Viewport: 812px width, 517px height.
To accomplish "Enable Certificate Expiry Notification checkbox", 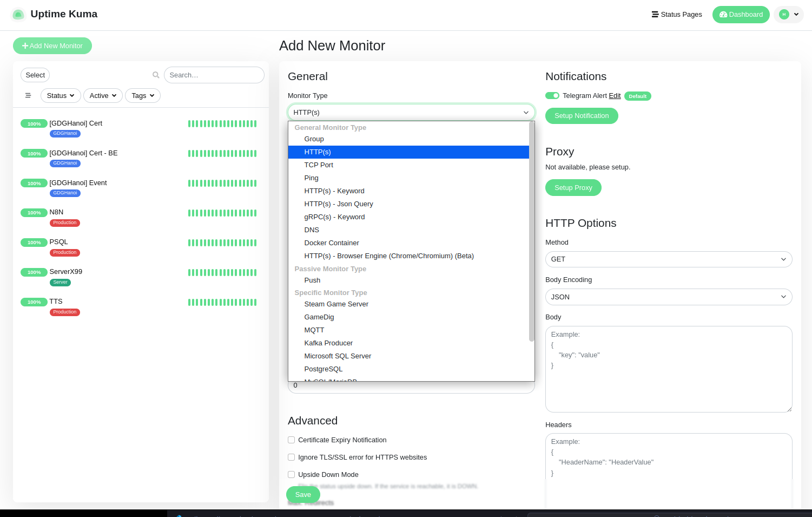I will pyautogui.click(x=292, y=440).
